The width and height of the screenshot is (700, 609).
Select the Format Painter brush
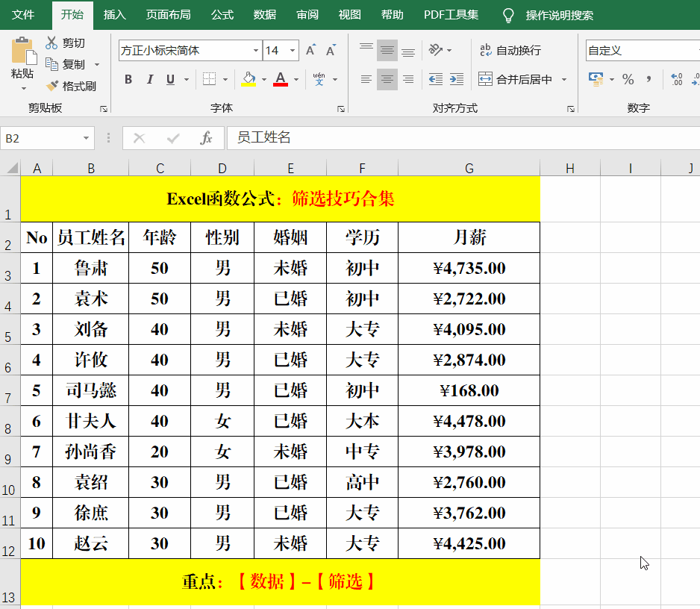pyautogui.click(x=52, y=85)
